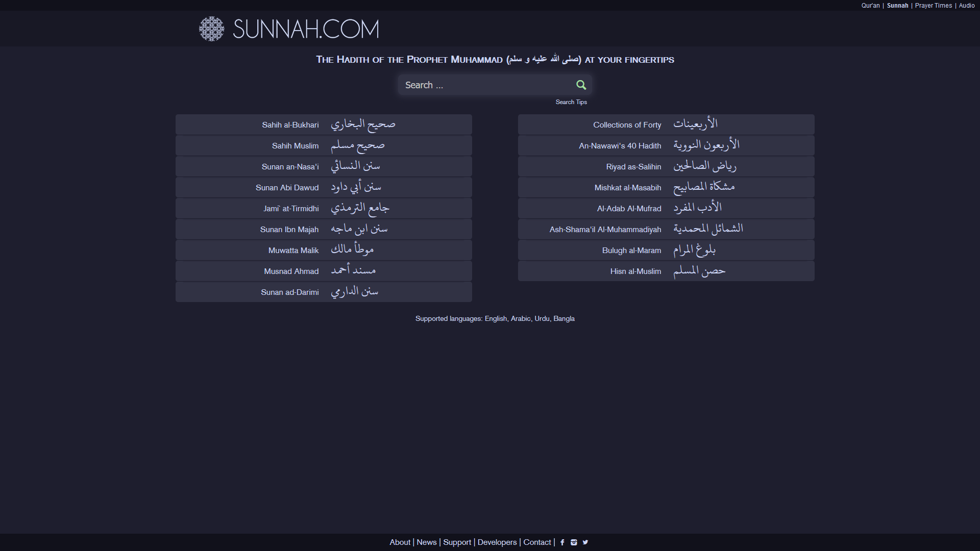Open An-Nawawi's 40 Hadith collection

coord(620,146)
